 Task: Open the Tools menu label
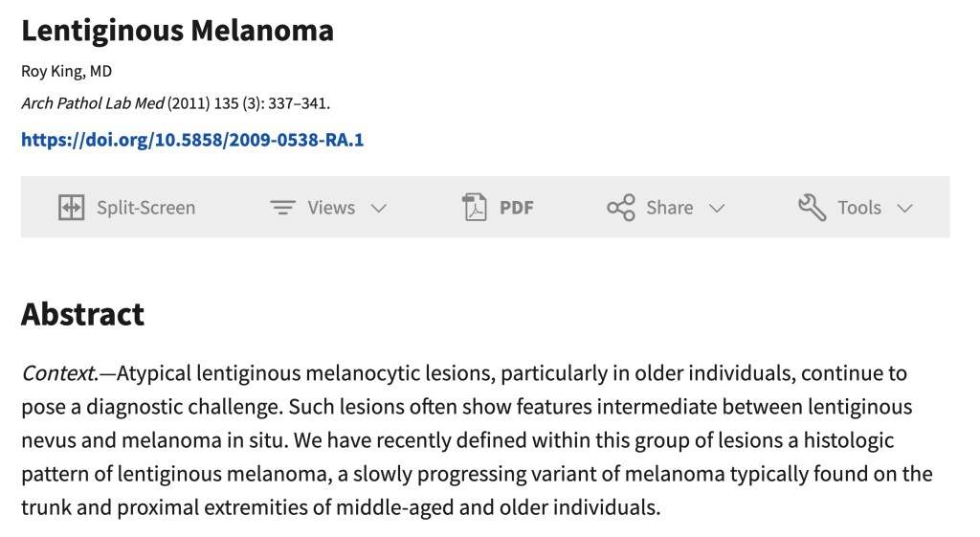(859, 208)
